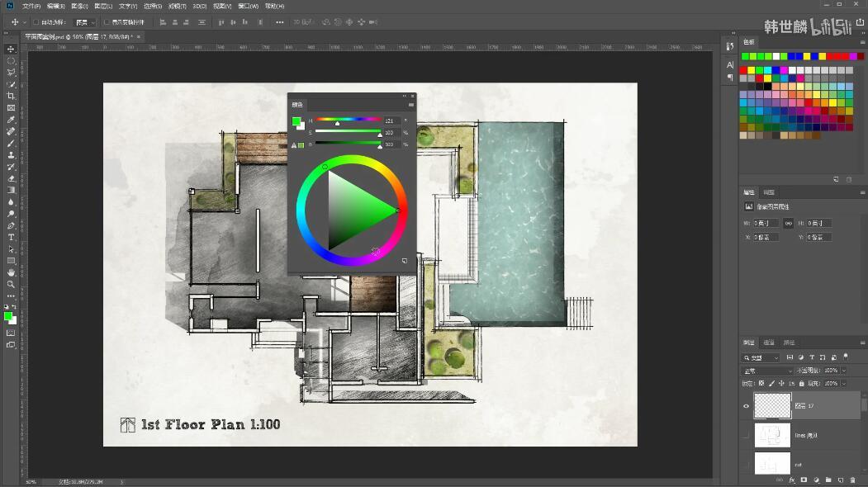Pick the Hand tool
The height and width of the screenshot is (487, 868).
pos(11,272)
